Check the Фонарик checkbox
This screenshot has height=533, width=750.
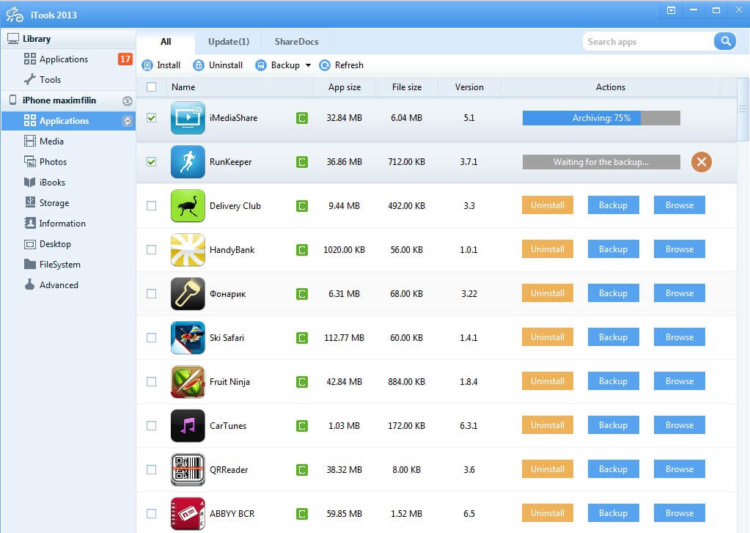coord(151,294)
